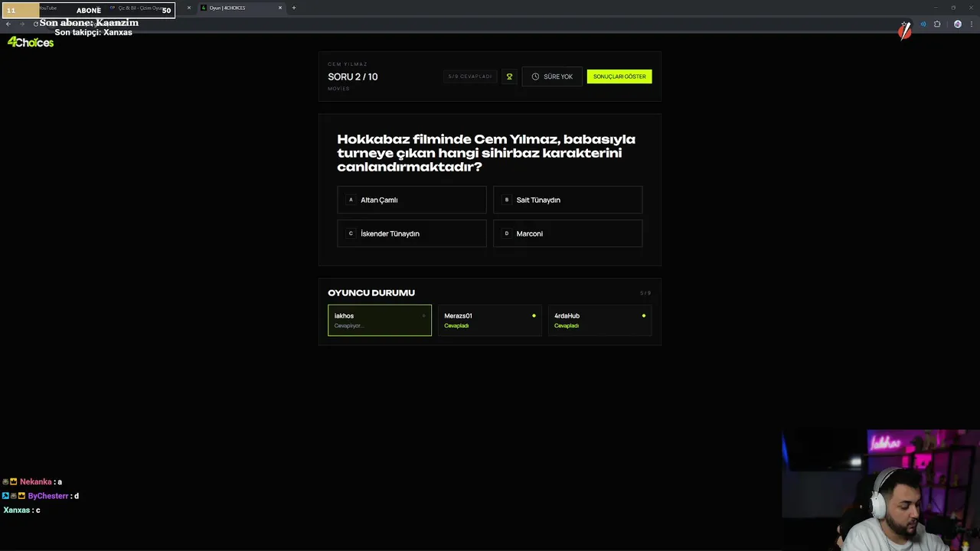The image size is (980, 551).
Task: Click Xanxas's chat message
Action: click(x=21, y=510)
